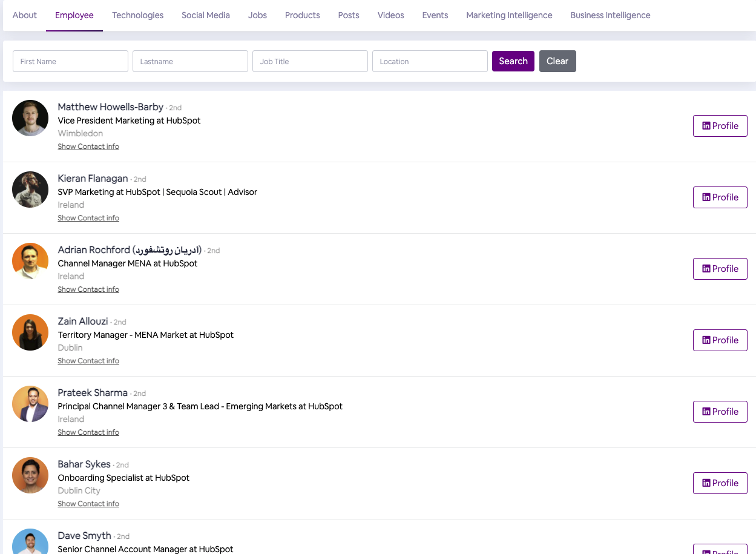Click the name Matthew Howells-Barby
The height and width of the screenshot is (554, 756).
[x=111, y=107]
